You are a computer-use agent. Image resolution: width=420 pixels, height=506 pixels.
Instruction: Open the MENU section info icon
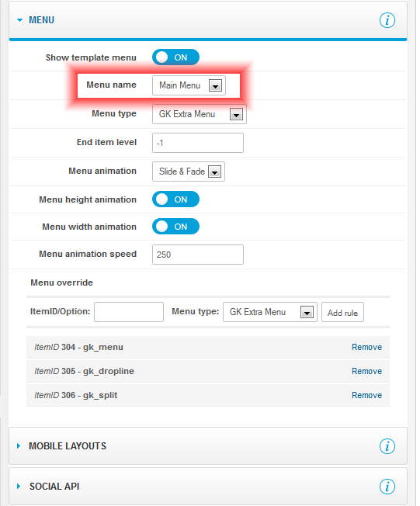(387, 20)
